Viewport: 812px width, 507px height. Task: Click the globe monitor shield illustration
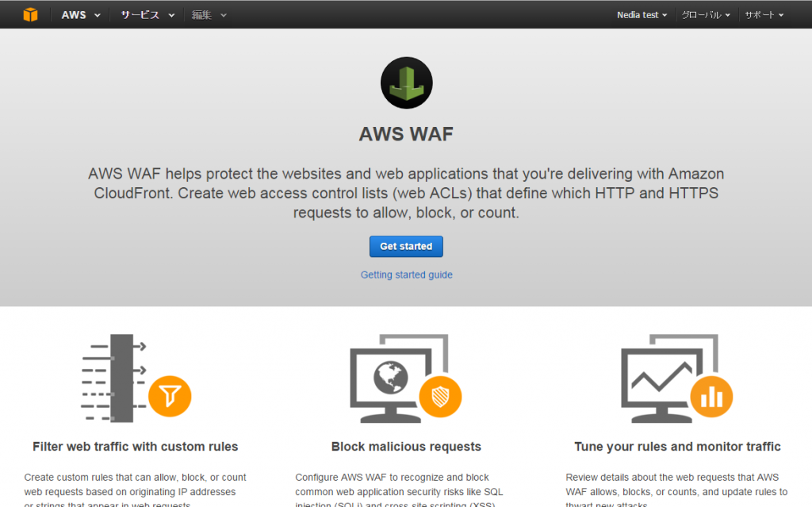[406, 378]
